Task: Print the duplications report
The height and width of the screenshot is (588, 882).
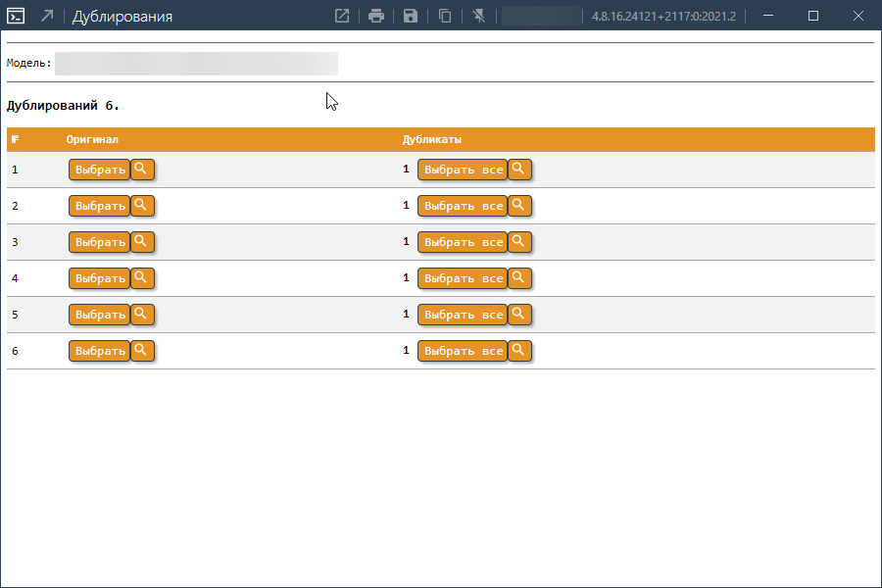Action: tap(375, 16)
